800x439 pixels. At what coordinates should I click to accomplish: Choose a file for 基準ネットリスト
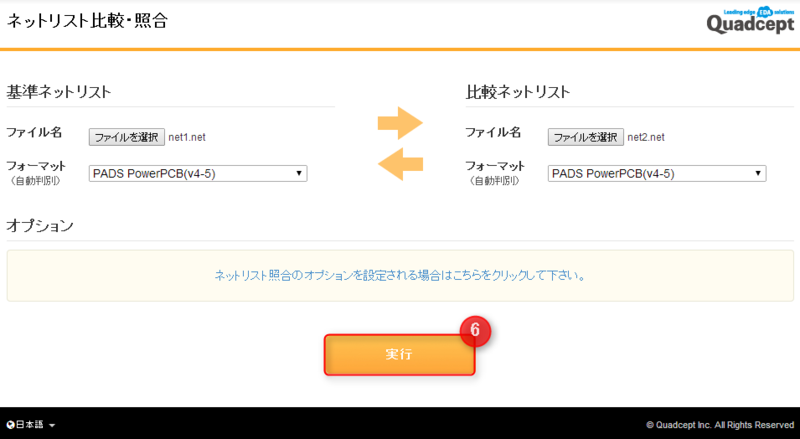[x=127, y=137]
